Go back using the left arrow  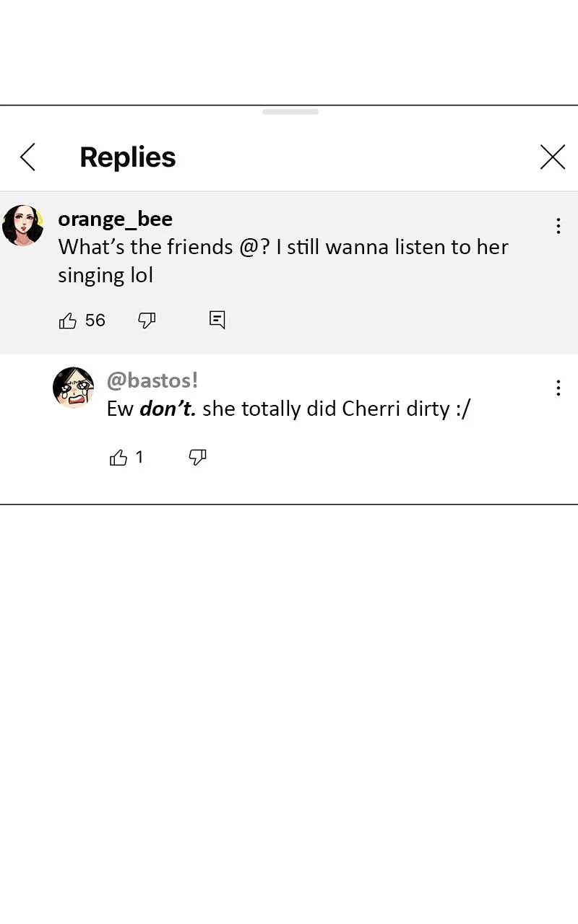pos(27,157)
